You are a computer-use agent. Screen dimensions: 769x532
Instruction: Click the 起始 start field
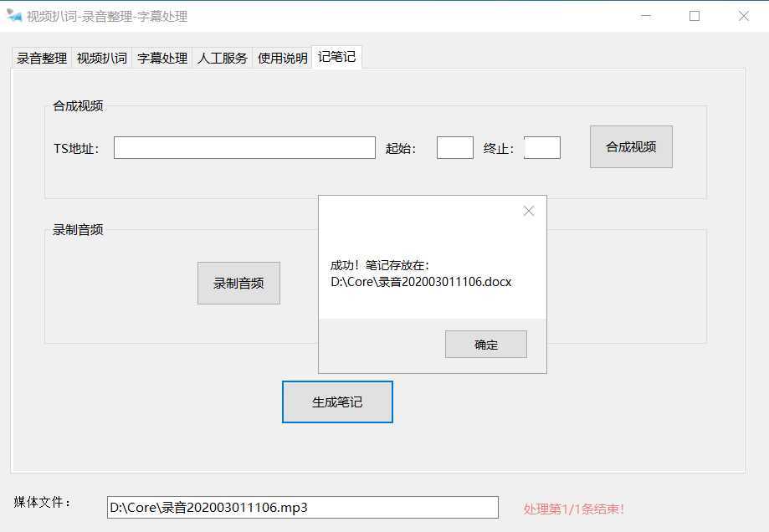pyautogui.click(x=454, y=146)
